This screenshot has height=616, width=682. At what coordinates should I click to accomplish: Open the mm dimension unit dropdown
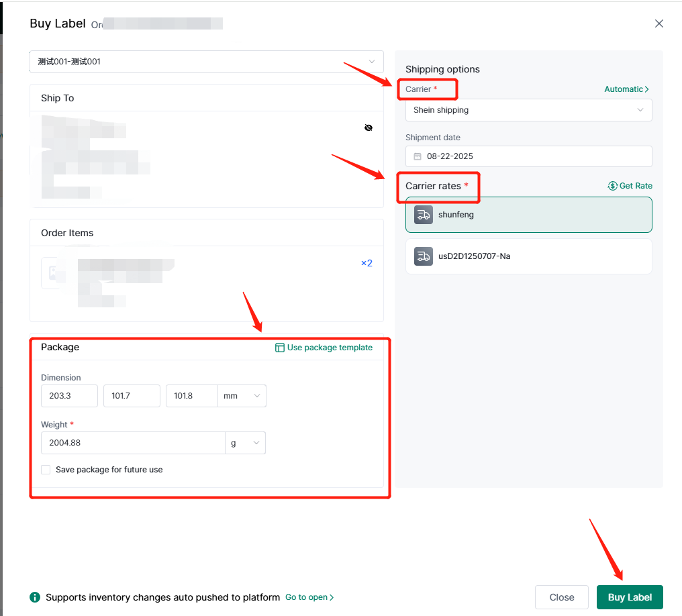(242, 396)
